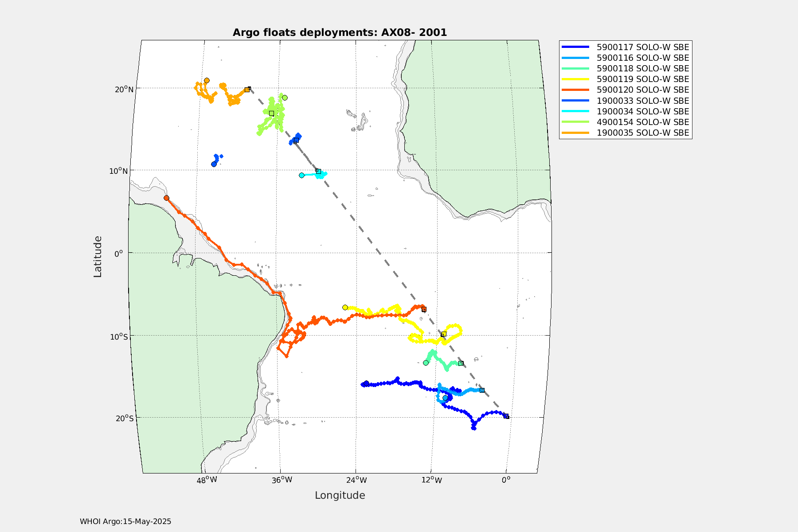Click the 0° longitude tick label
This screenshot has width=798, height=532.
point(506,480)
